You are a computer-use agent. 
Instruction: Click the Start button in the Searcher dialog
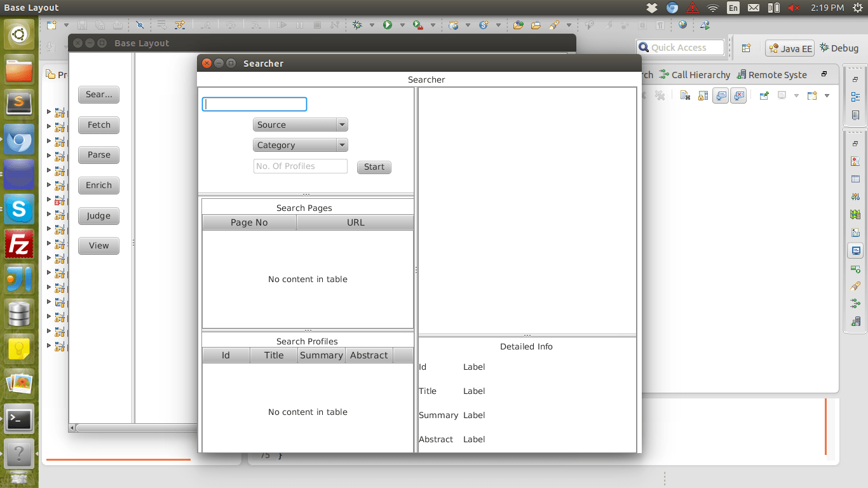pos(374,166)
